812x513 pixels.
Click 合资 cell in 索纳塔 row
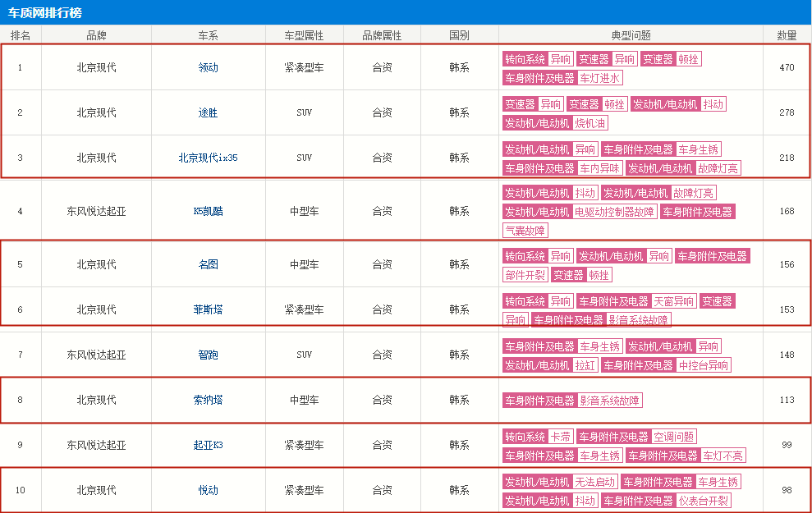(382, 400)
